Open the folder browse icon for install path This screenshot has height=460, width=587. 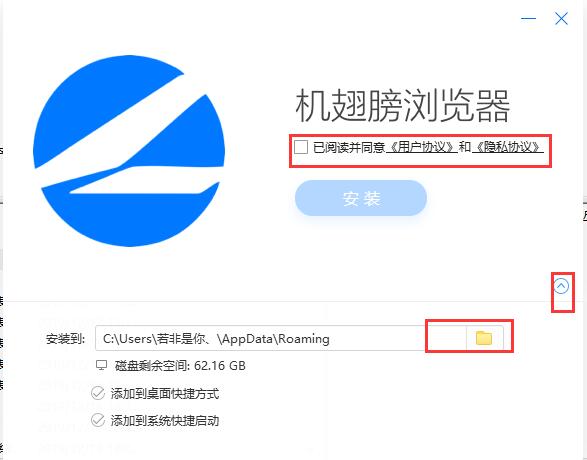pos(484,338)
